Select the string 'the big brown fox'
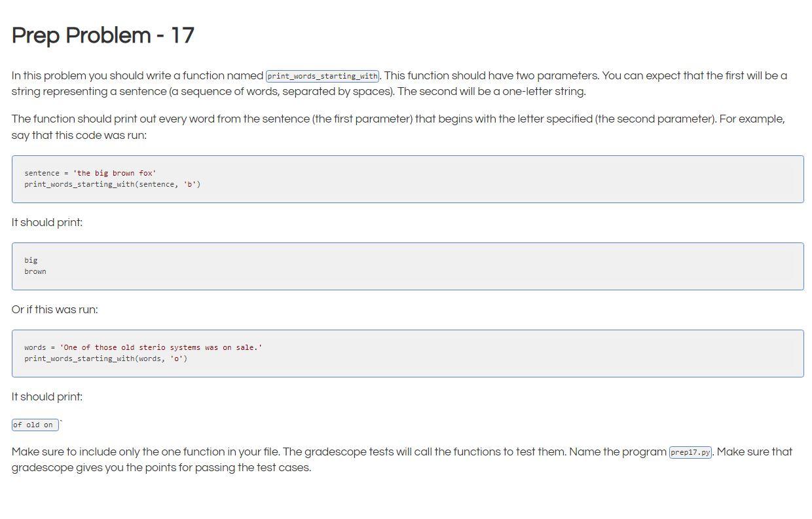812x519 pixels. coord(116,172)
